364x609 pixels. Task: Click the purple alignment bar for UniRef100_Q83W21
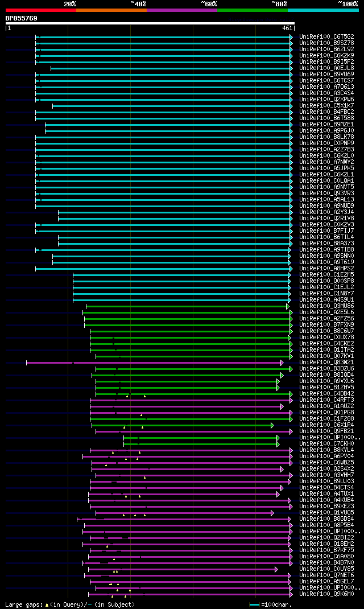pos(154,363)
